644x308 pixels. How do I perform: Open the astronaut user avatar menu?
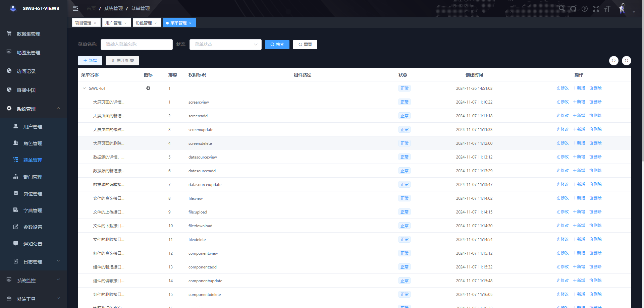(x=622, y=9)
